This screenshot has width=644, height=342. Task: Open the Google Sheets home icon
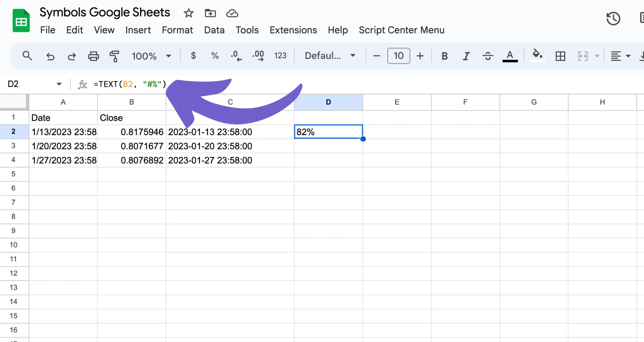click(x=21, y=21)
